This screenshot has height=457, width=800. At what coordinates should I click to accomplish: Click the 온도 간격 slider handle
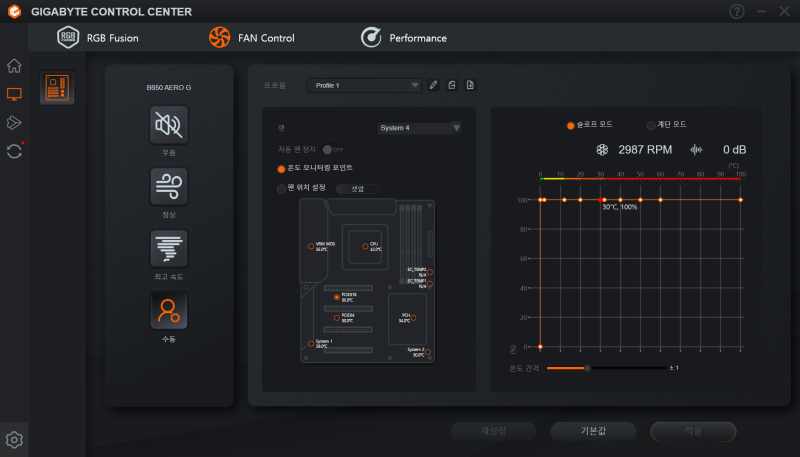pyautogui.click(x=587, y=368)
